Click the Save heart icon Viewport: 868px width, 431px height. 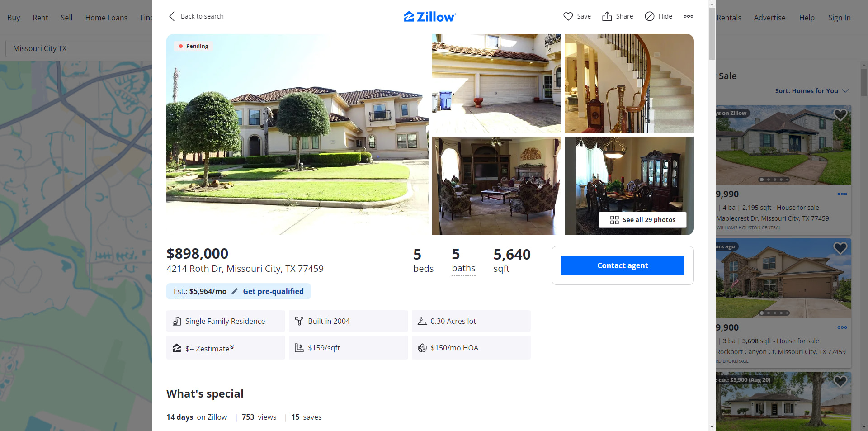(x=568, y=16)
